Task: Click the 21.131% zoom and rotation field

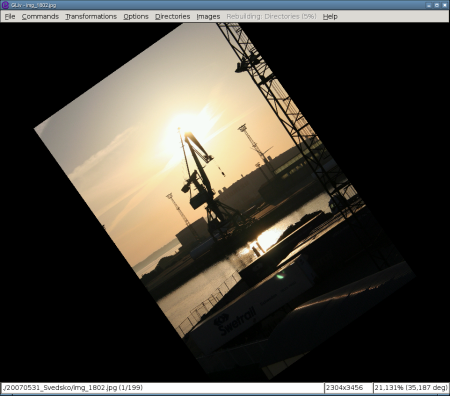Action: 411,388
